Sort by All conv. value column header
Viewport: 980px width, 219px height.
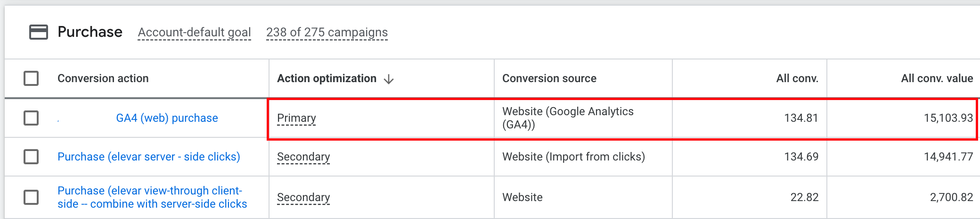pos(937,78)
